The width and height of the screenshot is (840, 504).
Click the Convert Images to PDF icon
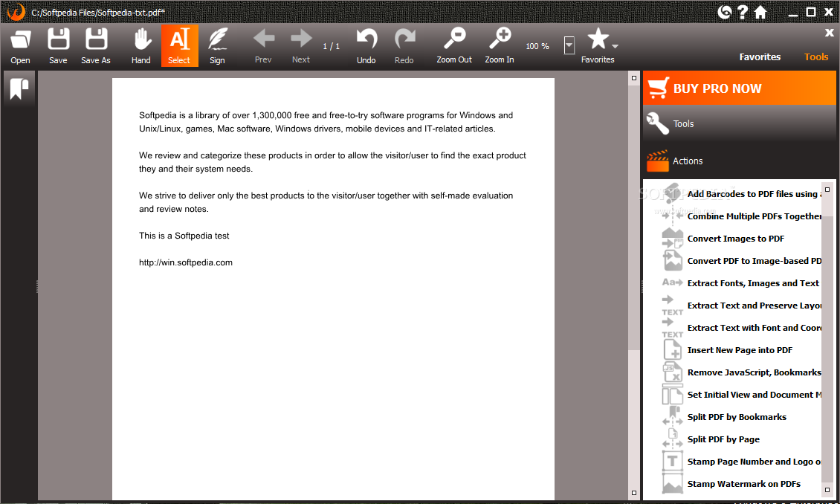(x=672, y=239)
